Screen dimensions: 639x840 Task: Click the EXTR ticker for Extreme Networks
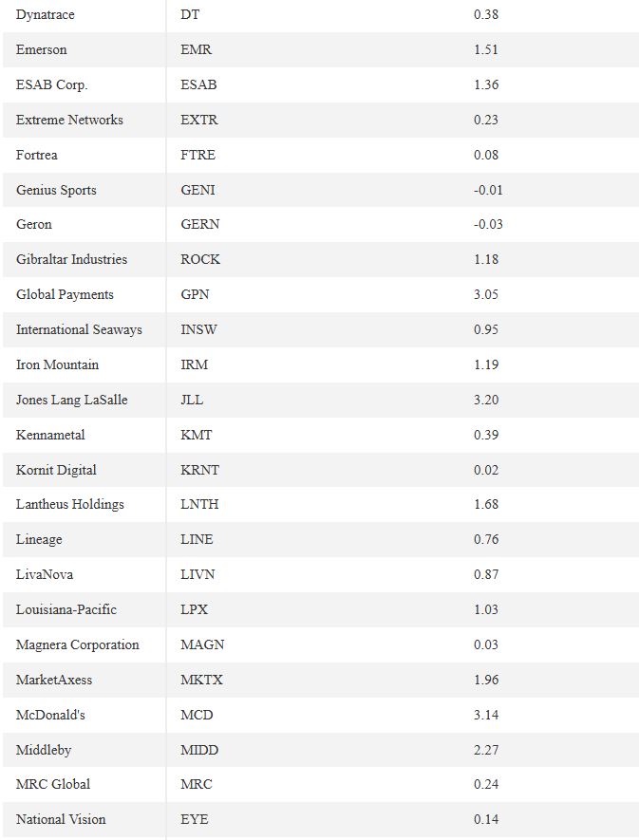[x=198, y=120]
